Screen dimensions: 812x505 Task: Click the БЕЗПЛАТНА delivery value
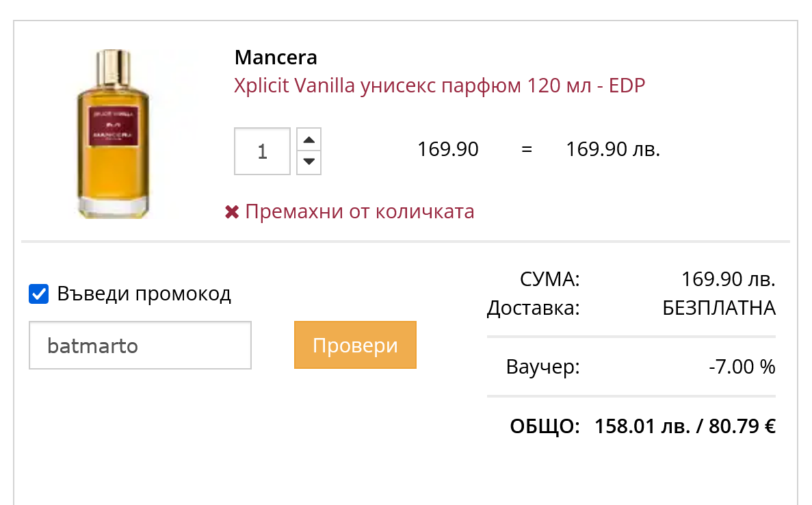coord(719,308)
